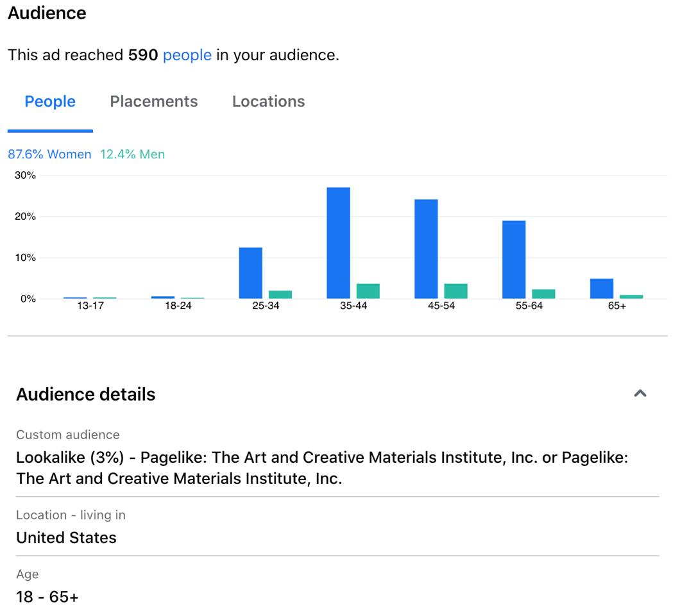
Task: Click the 0% y-axis label
Action: pyautogui.click(x=28, y=299)
